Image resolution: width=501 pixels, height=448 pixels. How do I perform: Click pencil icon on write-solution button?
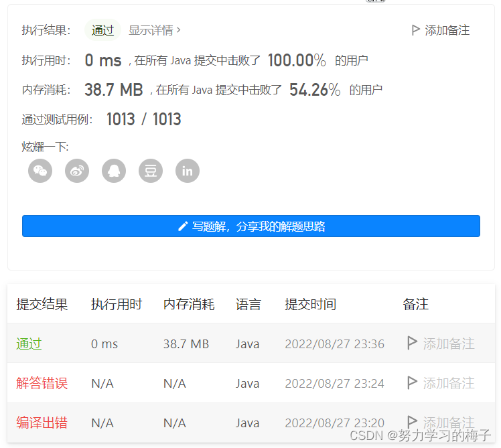[x=183, y=226]
